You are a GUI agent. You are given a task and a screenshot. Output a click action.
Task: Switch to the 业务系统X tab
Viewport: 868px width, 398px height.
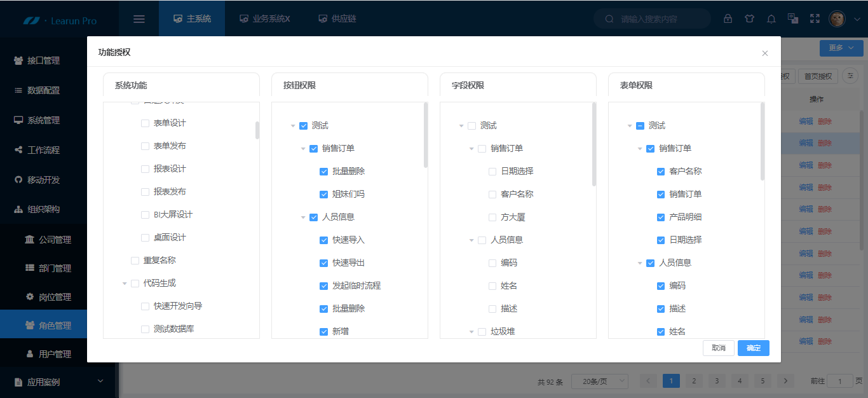coord(265,18)
